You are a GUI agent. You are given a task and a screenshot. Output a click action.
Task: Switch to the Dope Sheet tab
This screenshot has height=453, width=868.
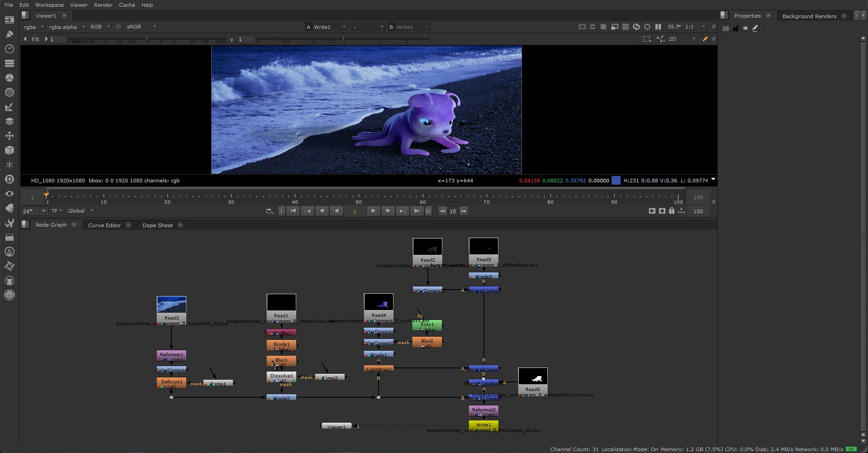click(157, 225)
